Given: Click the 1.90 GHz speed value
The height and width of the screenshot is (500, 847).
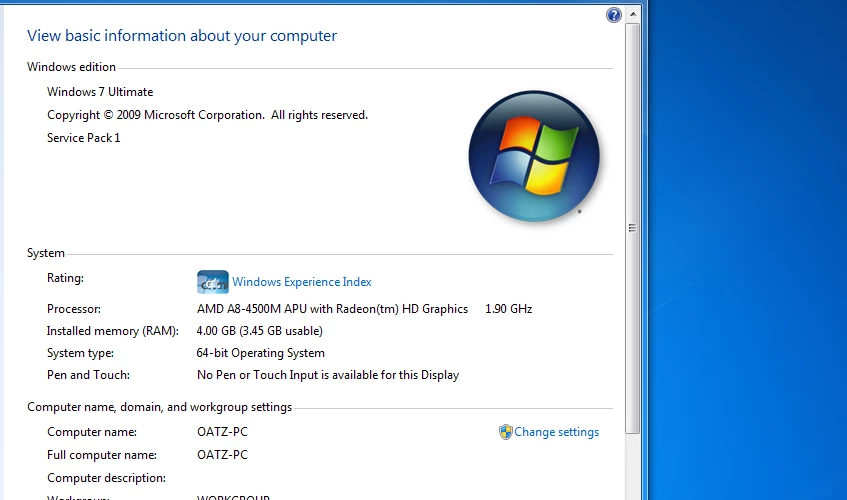Looking at the screenshot, I should tap(508, 309).
